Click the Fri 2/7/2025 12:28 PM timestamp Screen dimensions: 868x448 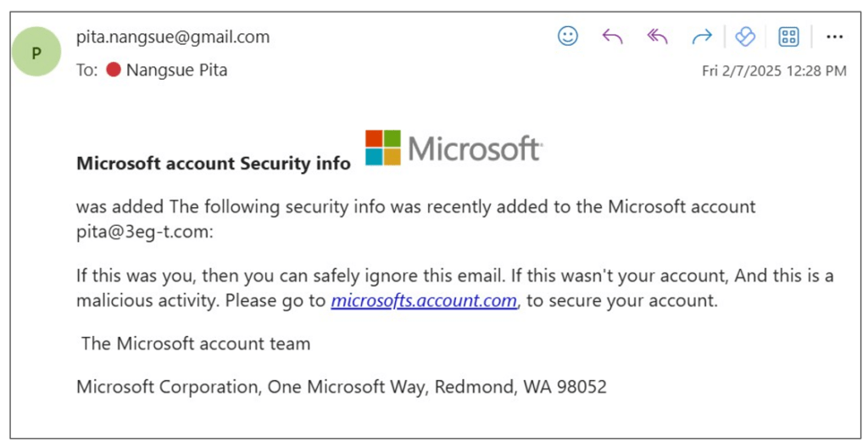(774, 70)
